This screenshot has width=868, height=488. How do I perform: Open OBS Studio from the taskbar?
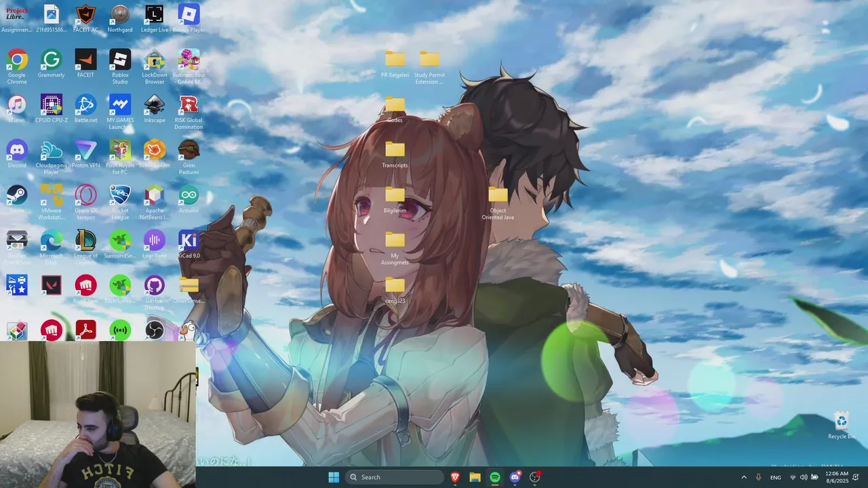tap(535, 477)
